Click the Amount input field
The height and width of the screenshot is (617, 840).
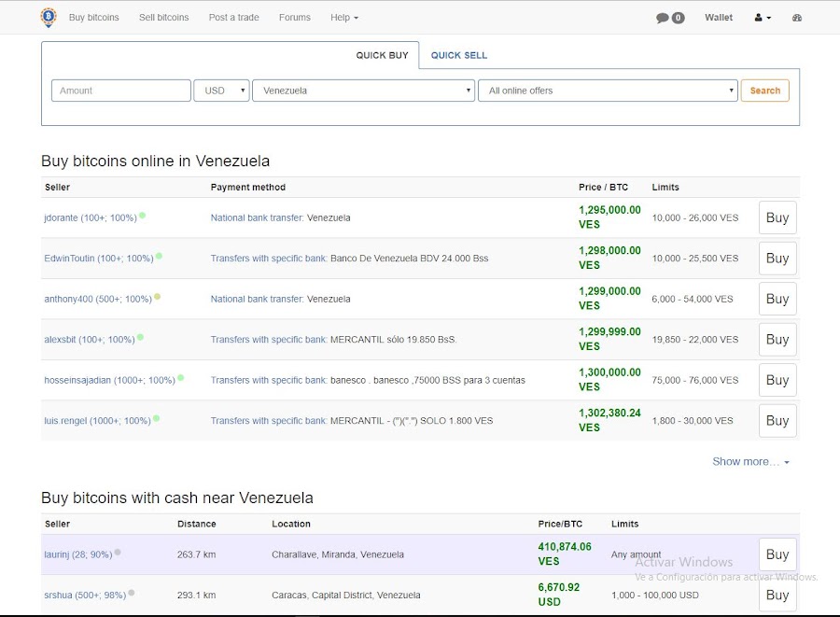pyautogui.click(x=121, y=91)
